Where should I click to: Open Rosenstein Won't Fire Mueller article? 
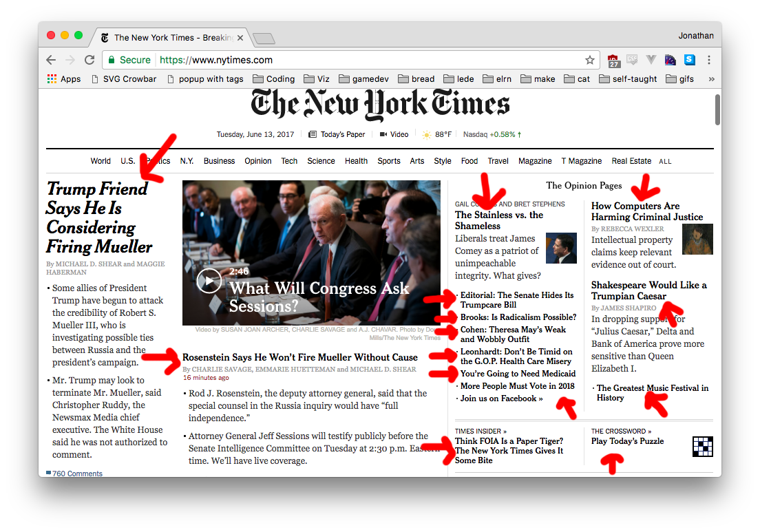coord(300,357)
